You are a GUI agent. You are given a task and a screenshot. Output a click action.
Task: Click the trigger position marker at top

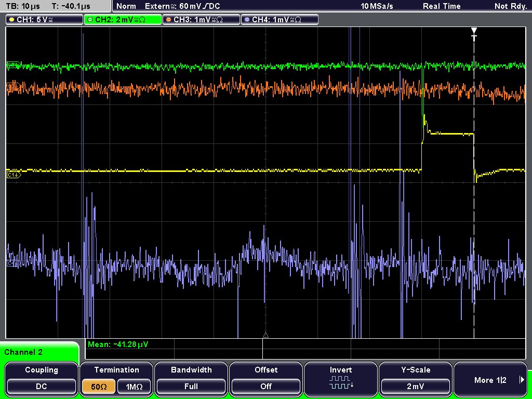coord(474,34)
